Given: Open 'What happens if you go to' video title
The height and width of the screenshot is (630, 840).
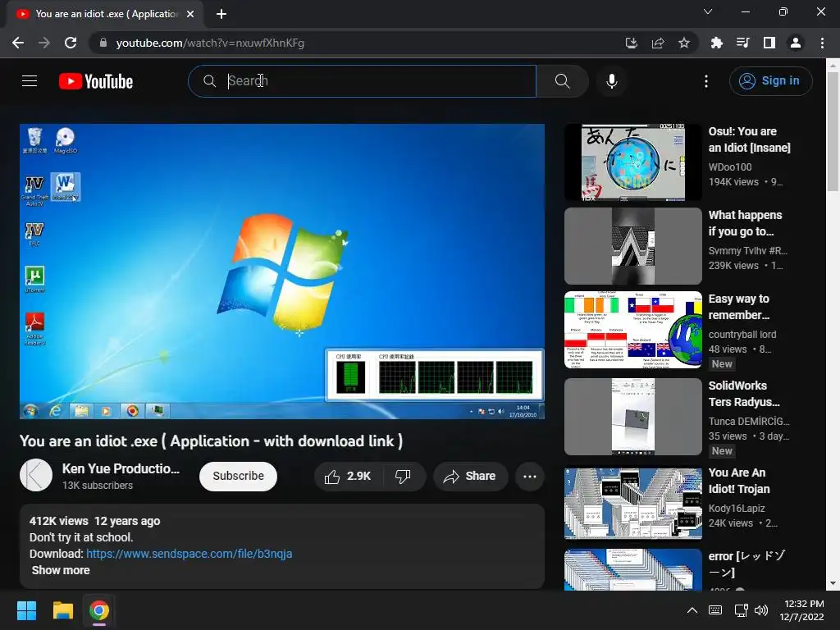Looking at the screenshot, I should (x=745, y=223).
